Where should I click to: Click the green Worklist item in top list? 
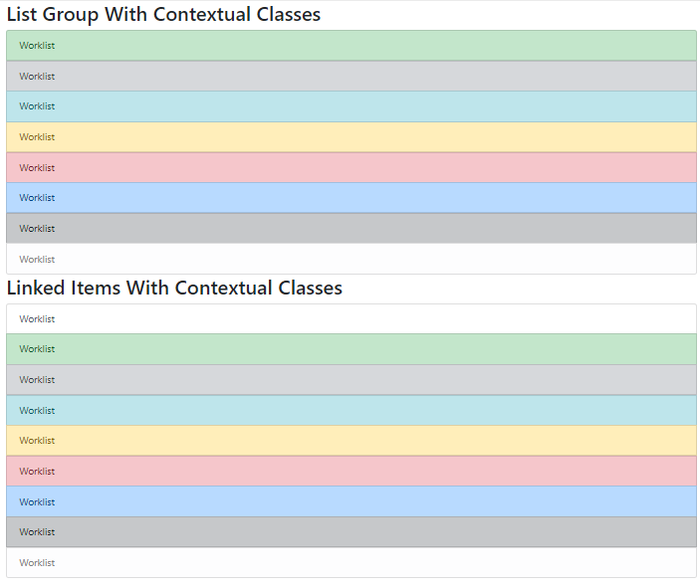pos(351,46)
